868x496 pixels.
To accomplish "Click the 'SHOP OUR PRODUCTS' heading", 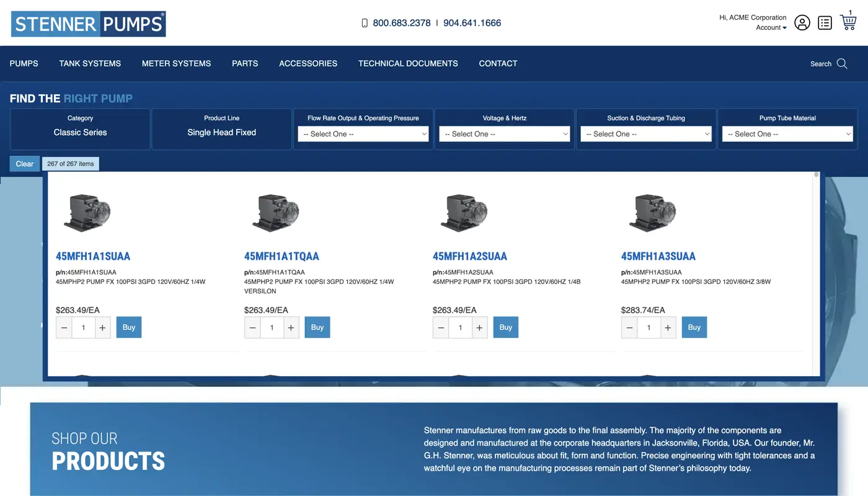I will click(x=108, y=451).
